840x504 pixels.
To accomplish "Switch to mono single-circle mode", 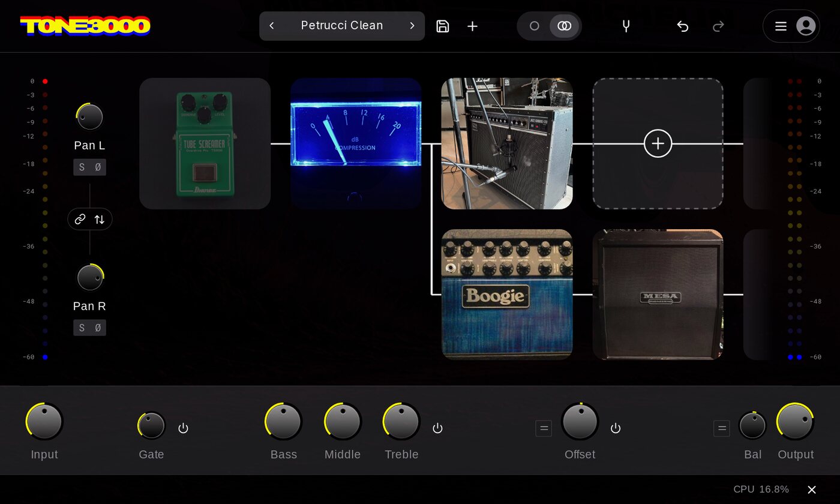I will tap(535, 26).
